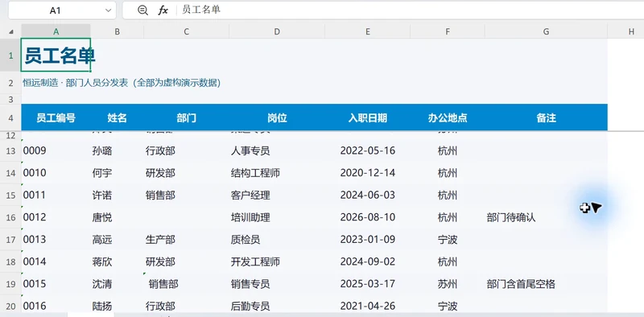The image size is (644, 317).
Task: Select row 16 header
Action: [x=10, y=217]
